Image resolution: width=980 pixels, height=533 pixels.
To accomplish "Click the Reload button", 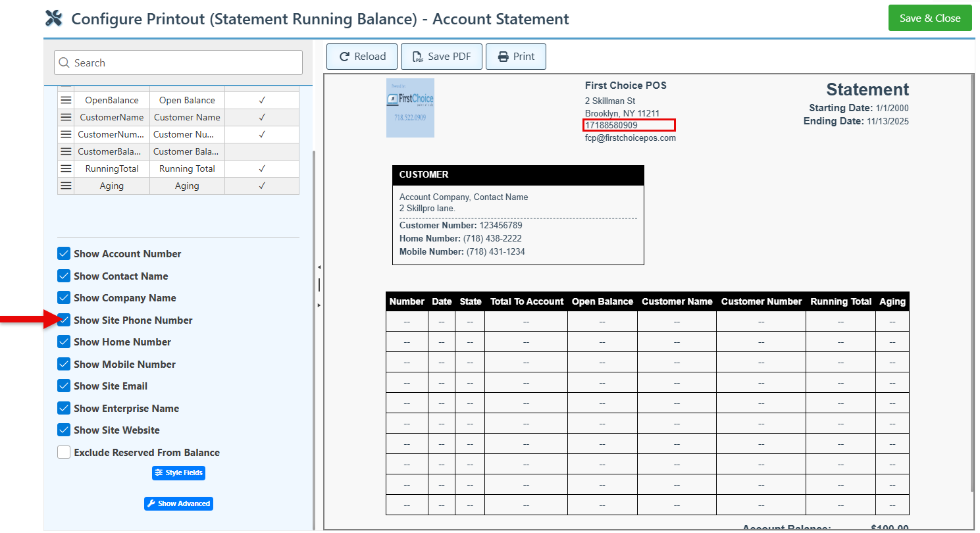I will pos(362,57).
